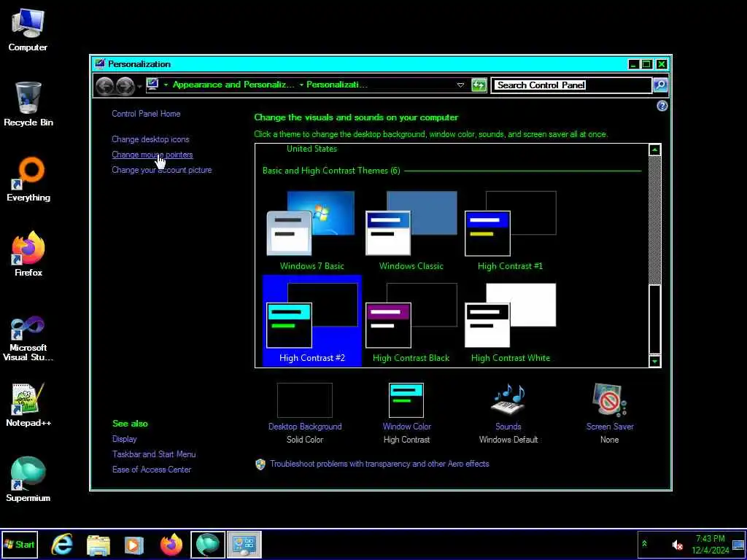Click the Start button
This screenshot has width=747, height=560.
coord(20,544)
